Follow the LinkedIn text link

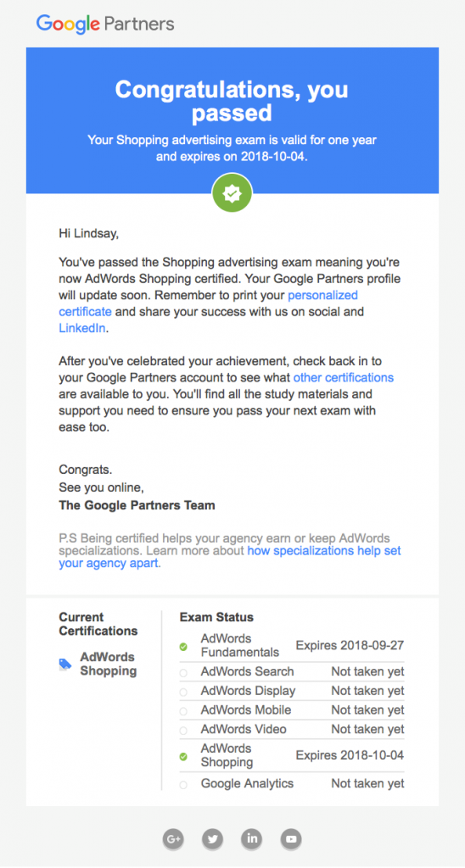(x=82, y=328)
